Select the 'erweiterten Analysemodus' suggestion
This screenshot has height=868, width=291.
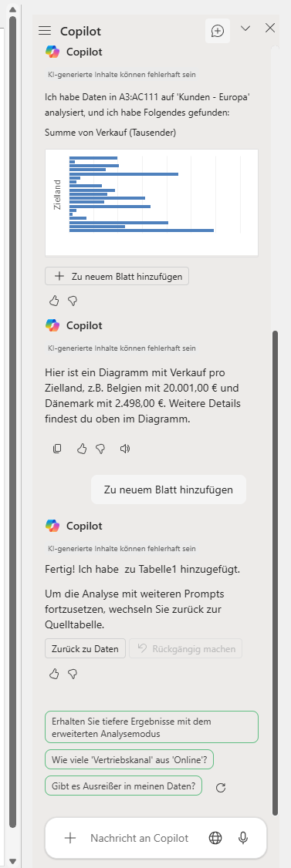pos(151,727)
